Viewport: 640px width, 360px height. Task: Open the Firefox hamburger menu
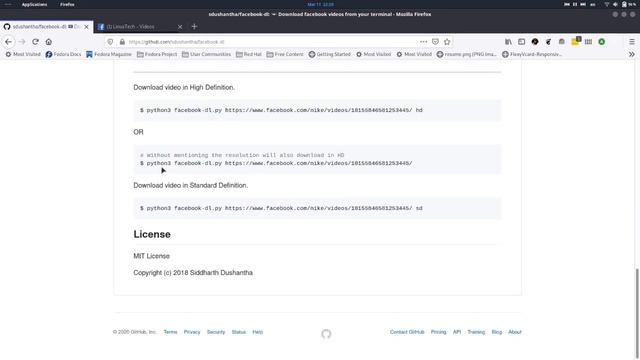(x=632, y=42)
